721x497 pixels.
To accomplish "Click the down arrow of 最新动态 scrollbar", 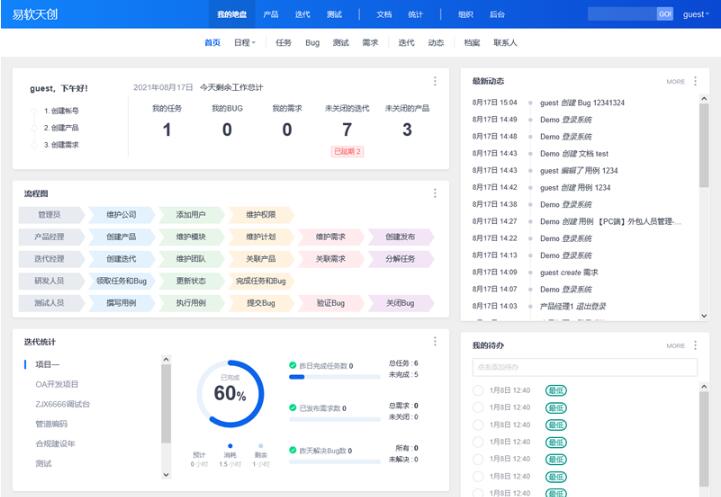I will [x=704, y=316].
